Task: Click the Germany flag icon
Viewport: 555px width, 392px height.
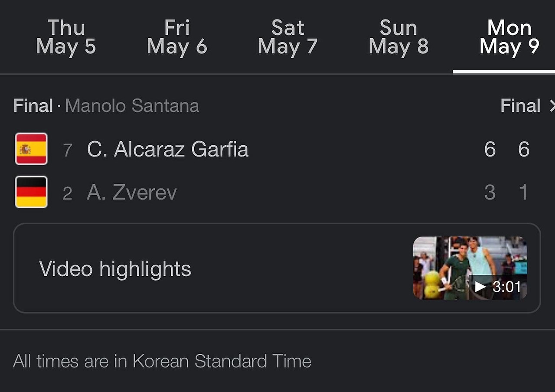Action: pos(31,192)
